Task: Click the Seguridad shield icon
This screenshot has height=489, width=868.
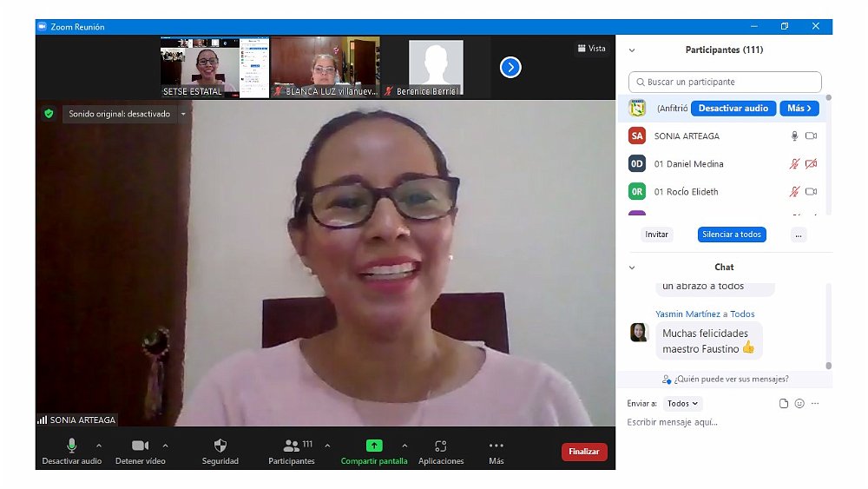Action: click(220, 446)
